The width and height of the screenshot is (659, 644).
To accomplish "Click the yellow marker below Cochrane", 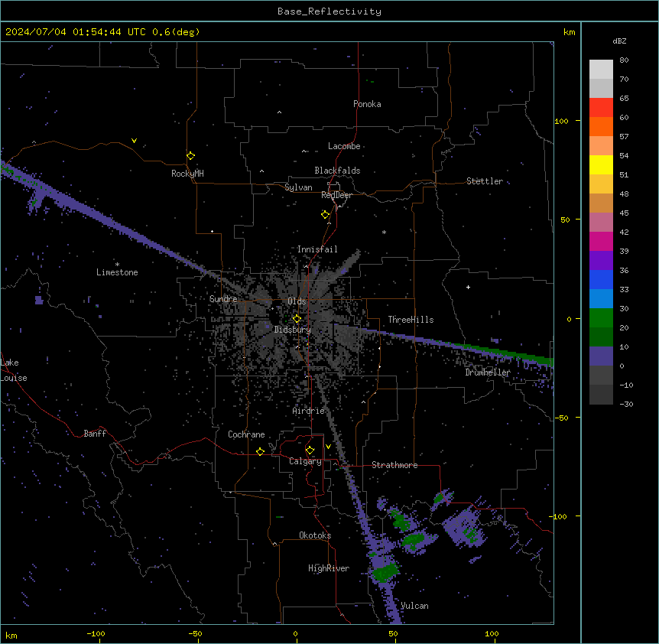I will 260,451.
